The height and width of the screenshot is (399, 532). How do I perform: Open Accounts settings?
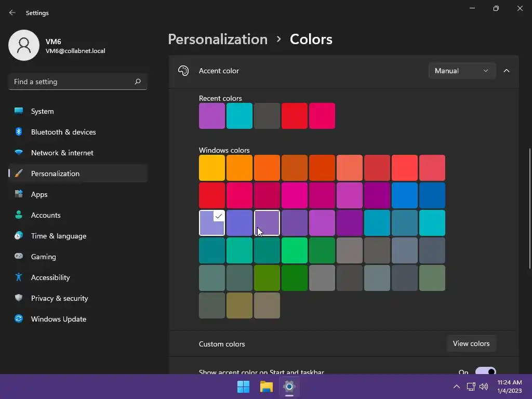tap(78, 215)
